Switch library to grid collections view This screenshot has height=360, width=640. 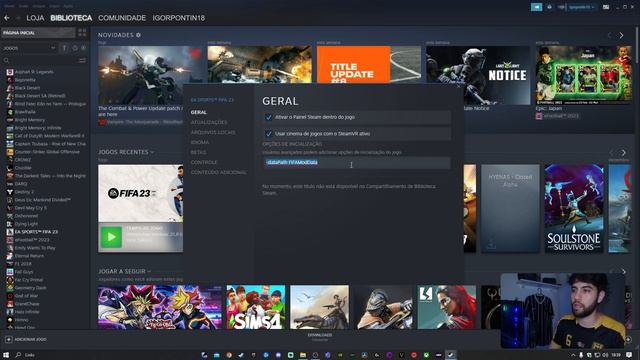[x=82, y=33]
